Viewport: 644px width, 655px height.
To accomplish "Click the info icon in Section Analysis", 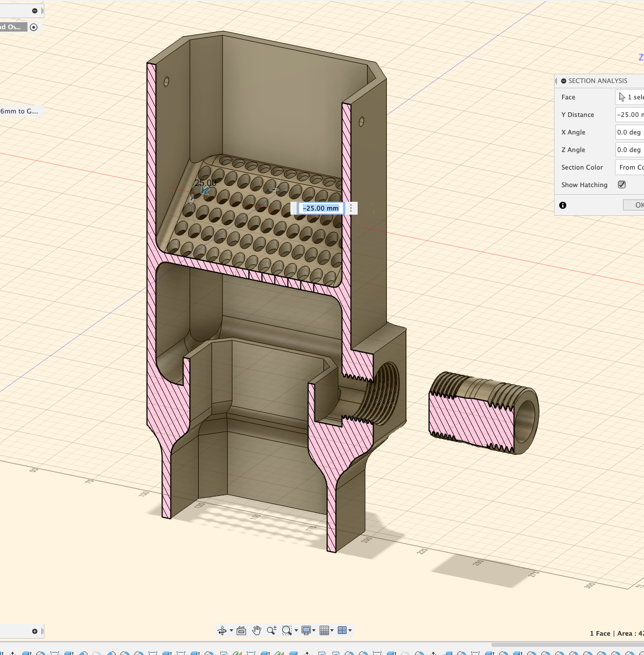I will click(563, 205).
